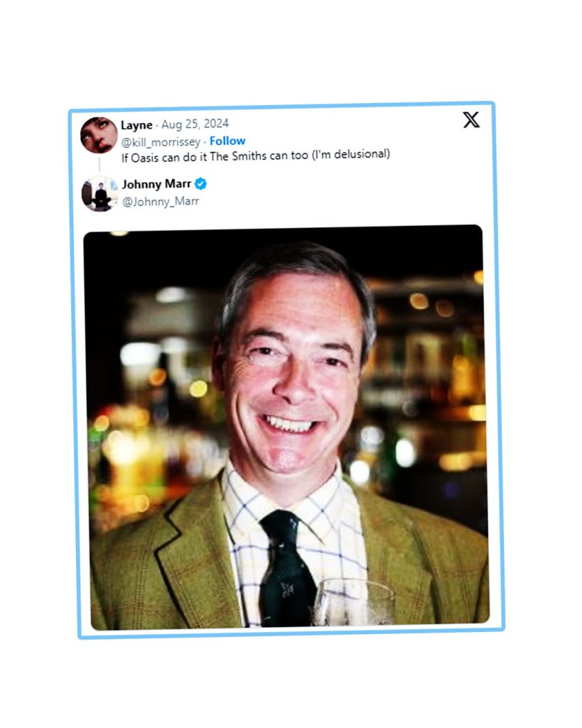This screenshot has height=728, width=582.
Task: Click the Johnny Marr display name
Action: point(156,184)
